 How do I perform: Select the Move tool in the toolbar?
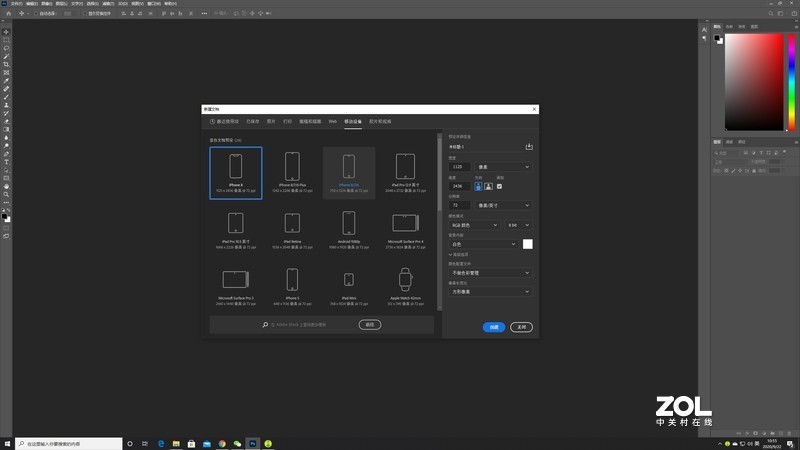click(6, 32)
